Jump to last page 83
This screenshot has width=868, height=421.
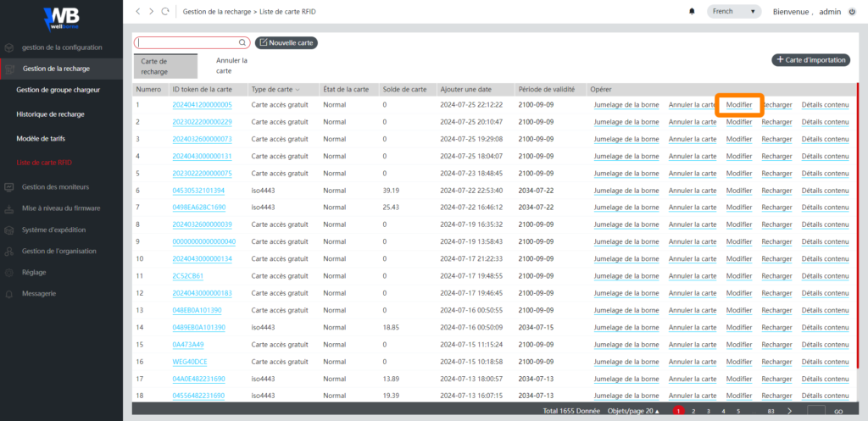point(771,412)
